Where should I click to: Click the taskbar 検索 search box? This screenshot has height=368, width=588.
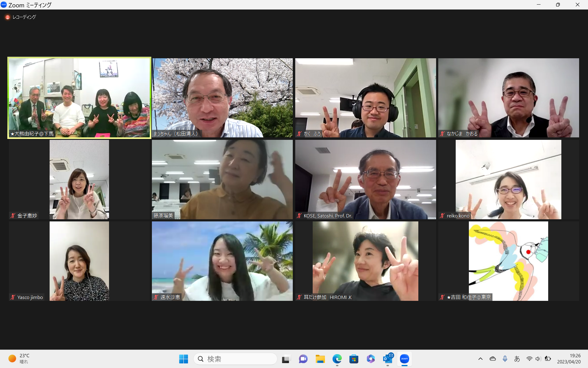(x=235, y=359)
